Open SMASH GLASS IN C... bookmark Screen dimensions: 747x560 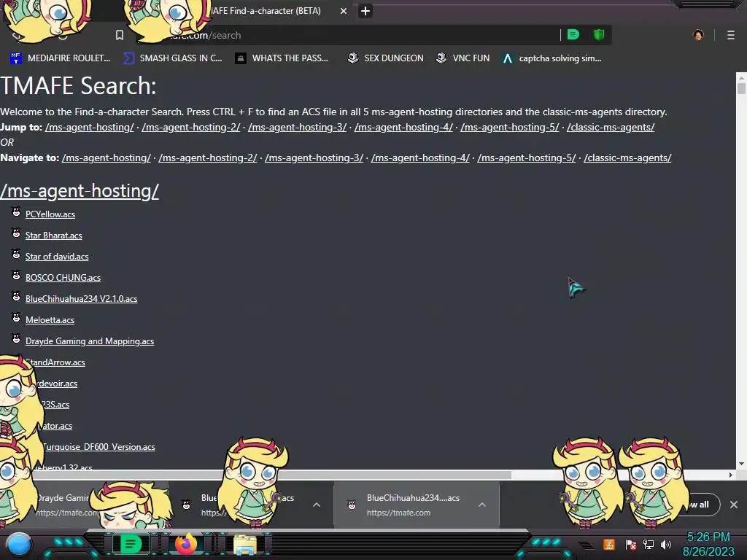point(172,58)
